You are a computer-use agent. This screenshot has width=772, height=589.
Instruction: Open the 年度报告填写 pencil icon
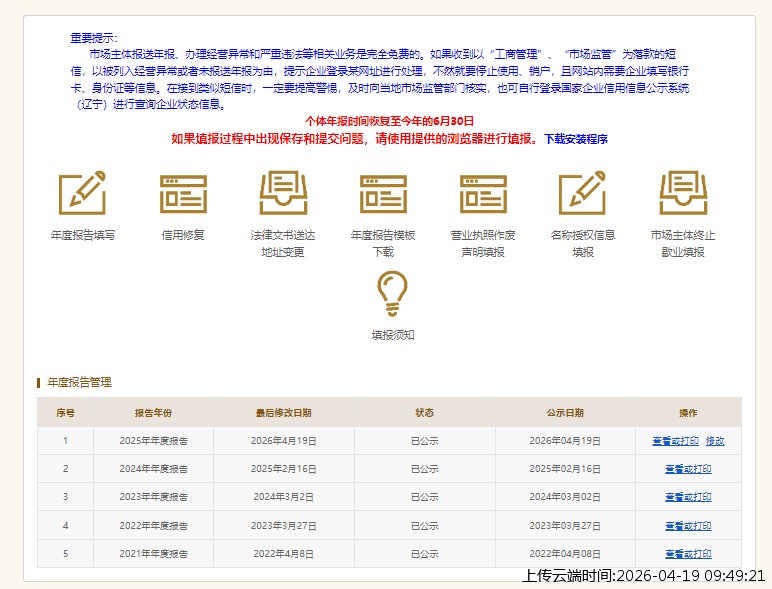point(82,194)
